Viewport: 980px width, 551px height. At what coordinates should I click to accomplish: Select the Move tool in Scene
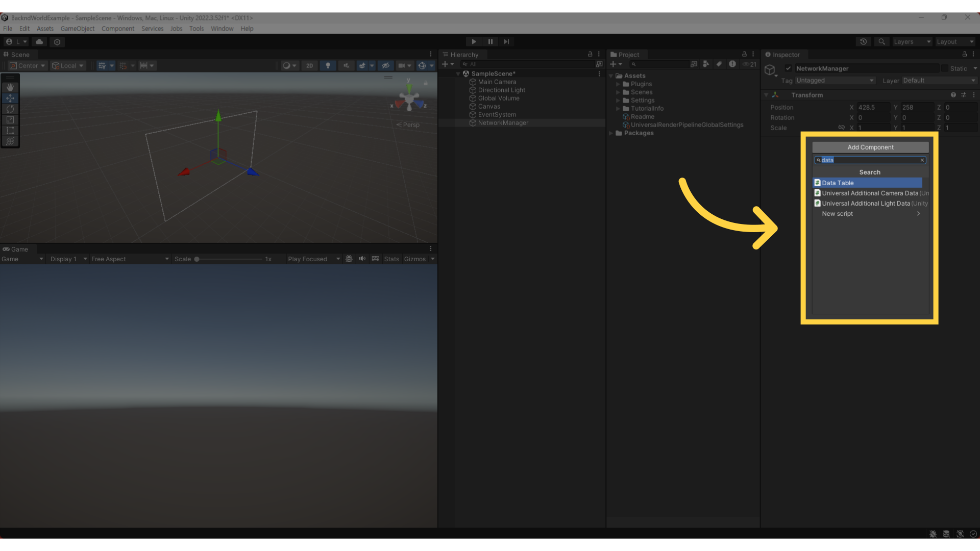point(10,98)
